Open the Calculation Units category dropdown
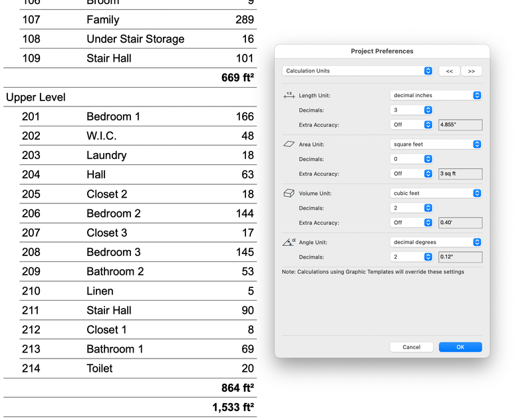The height and width of the screenshot is (419, 532). [357, 70]
